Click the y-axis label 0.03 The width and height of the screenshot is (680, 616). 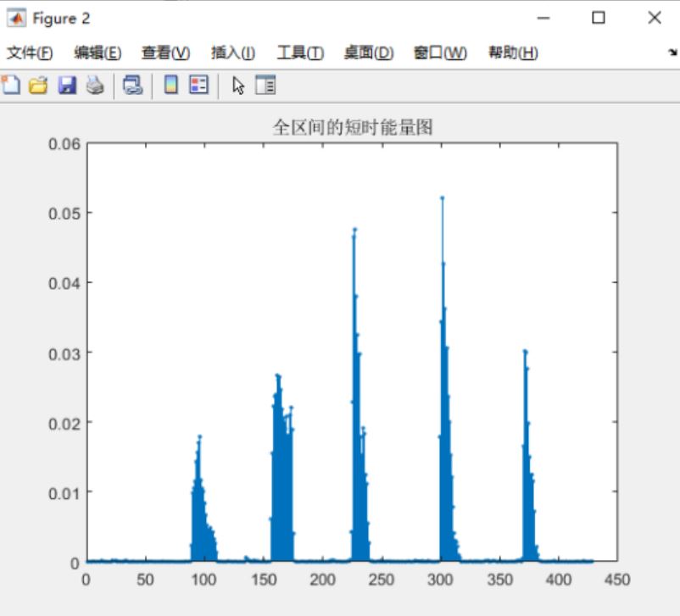click(x=64, y=354)
